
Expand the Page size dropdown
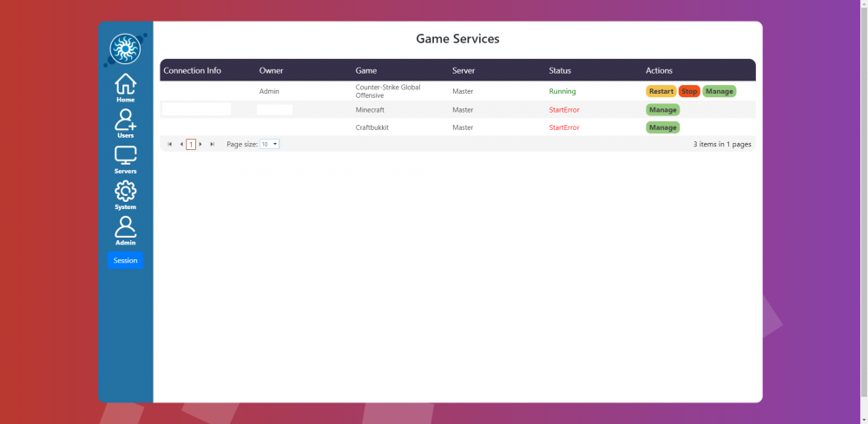(x=270, y=144)
